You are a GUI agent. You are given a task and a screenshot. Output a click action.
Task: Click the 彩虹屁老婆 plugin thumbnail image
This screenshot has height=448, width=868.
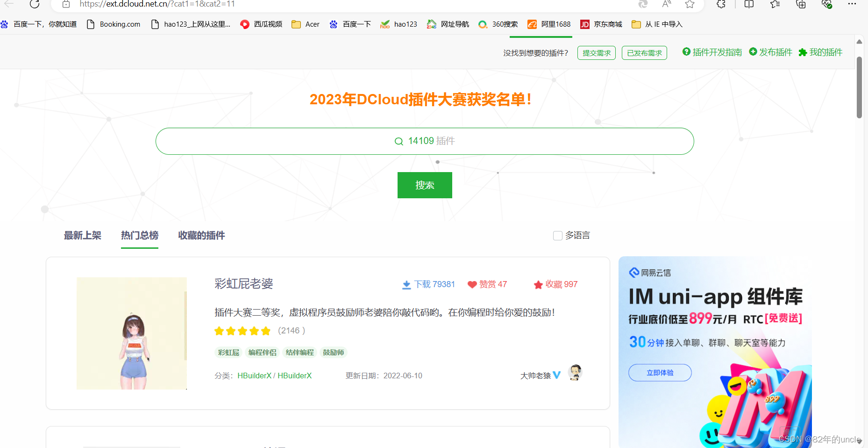point(131,333)
